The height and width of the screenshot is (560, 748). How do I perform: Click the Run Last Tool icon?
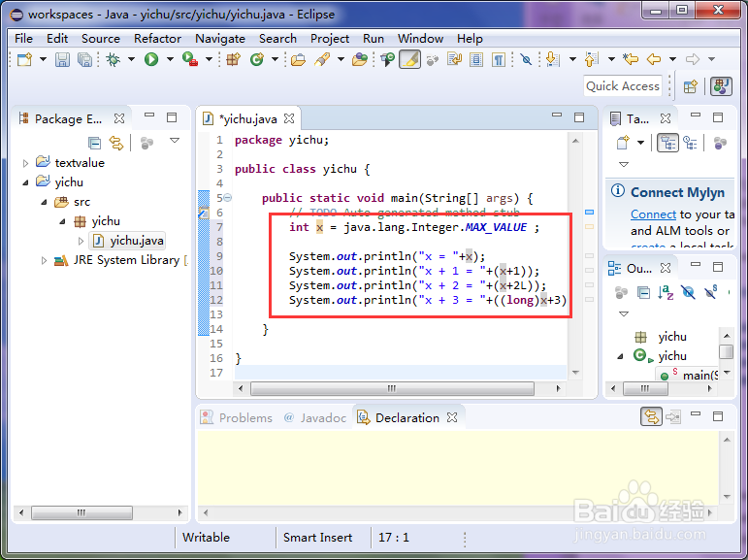tap(190, 59)
